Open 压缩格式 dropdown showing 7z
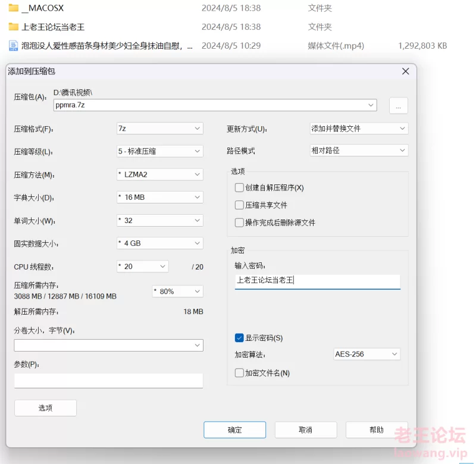 coord(160,128)
